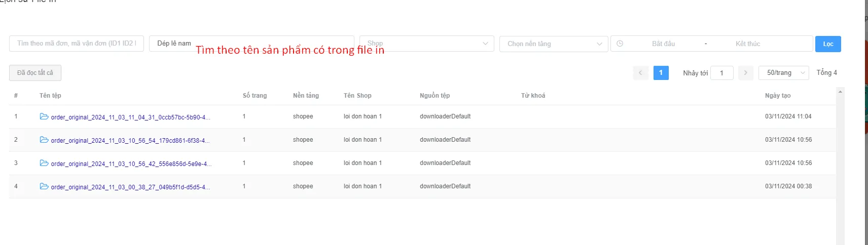
Task: Click folder icon of order_original_2024_11_03_10_56_42 file
Action: point(44,163)
